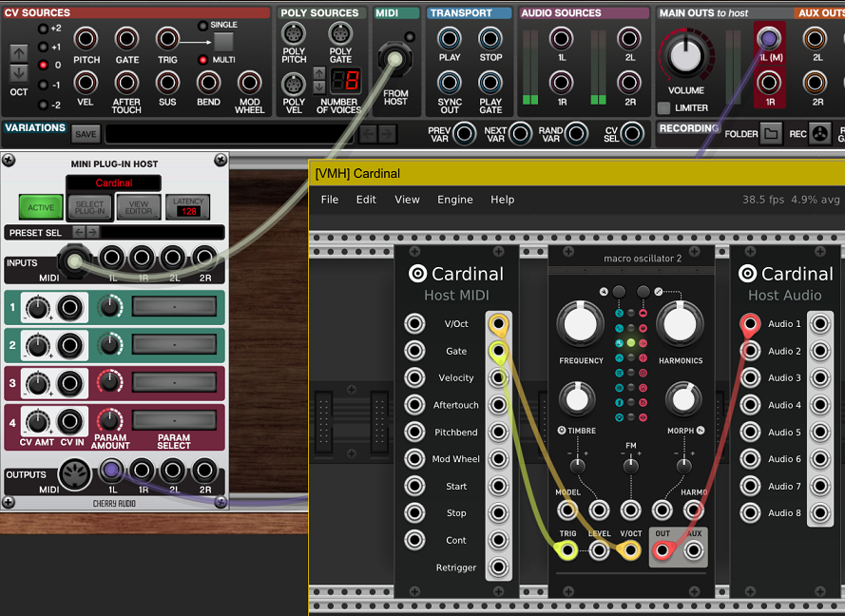The image size is (845, 616).
Task: Click the variations SAVE button
Action: click(x=86, y=134)
